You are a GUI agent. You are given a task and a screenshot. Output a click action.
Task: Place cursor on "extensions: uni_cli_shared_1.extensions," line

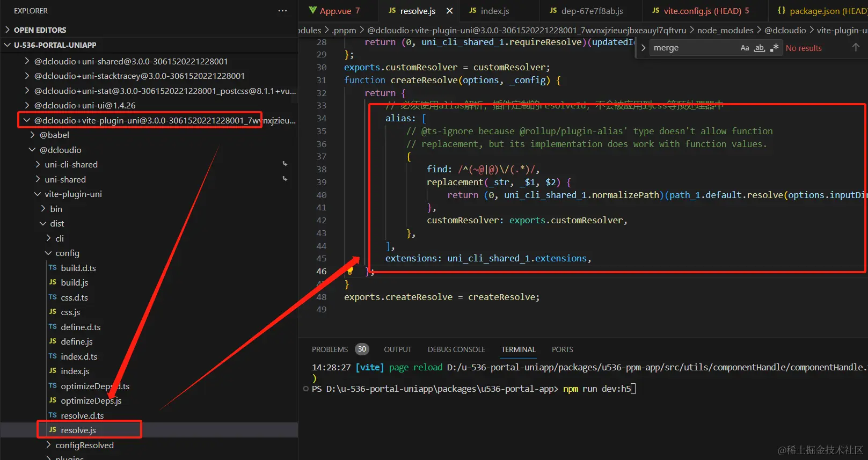488,258
